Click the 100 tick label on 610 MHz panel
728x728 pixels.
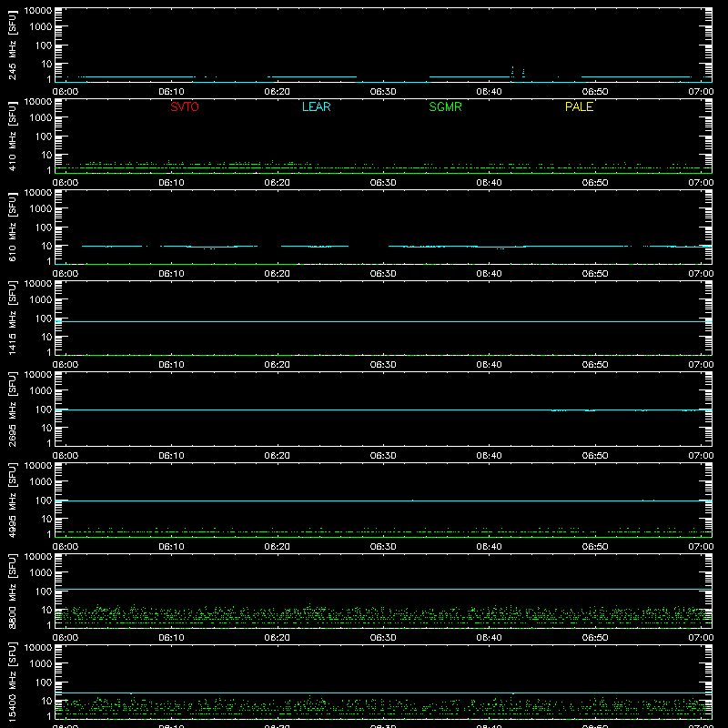44,227
